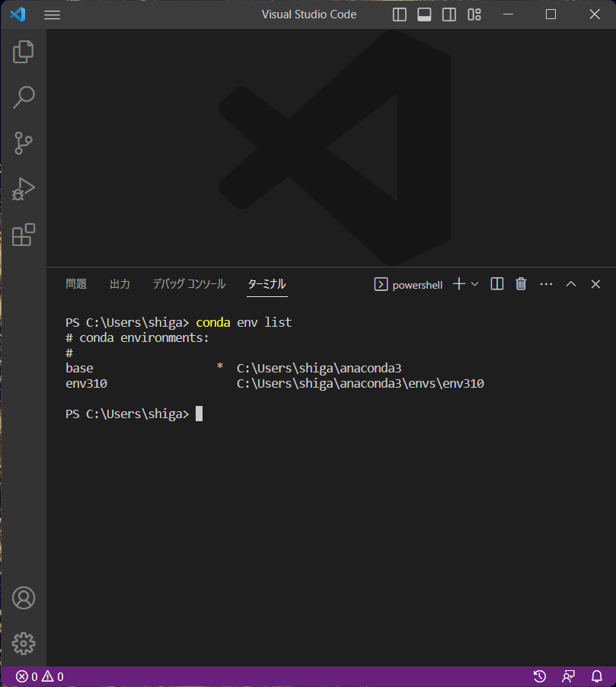Click the errors and warnings status indicator
This screenshot has width=616, height=687.
click(x=40, y=676)
